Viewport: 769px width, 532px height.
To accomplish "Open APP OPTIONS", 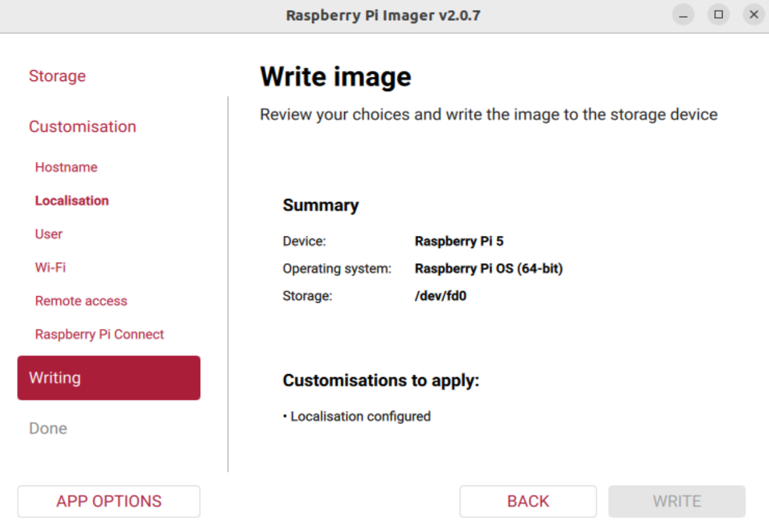I will 108,502.
